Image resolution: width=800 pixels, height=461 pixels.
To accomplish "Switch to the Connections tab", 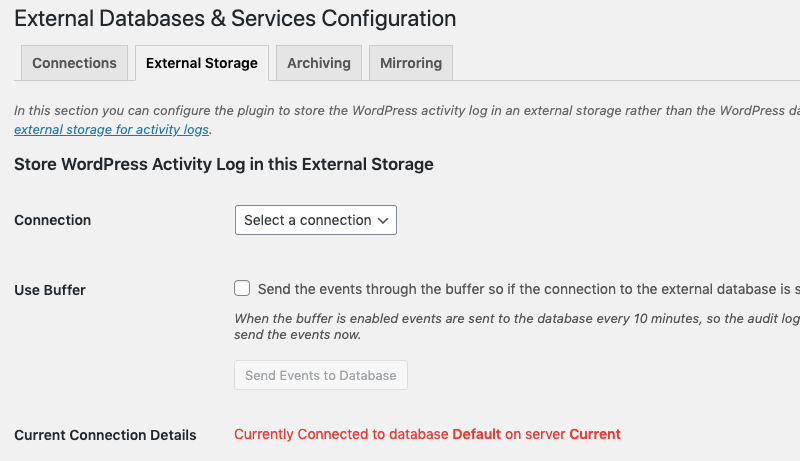I will click(x=74, y=63).
